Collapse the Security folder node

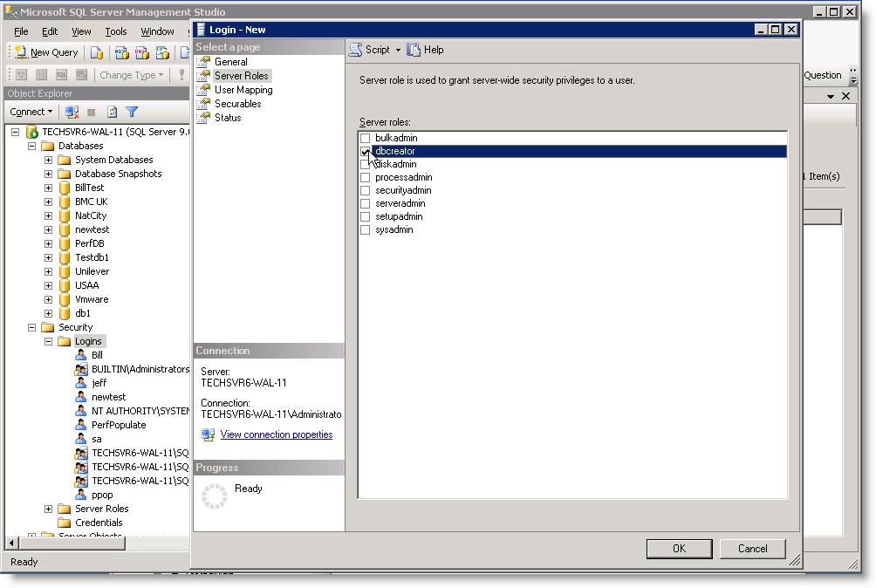(31, 327)
